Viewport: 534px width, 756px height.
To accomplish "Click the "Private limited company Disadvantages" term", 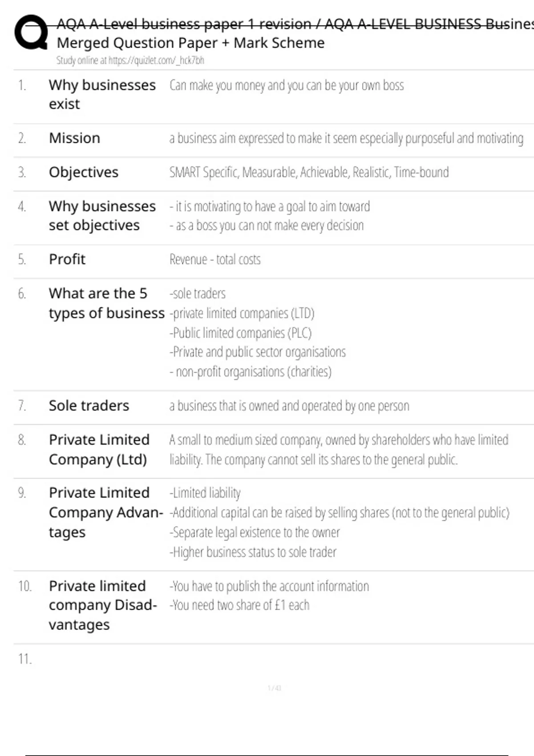I will (x=102, y=605).
